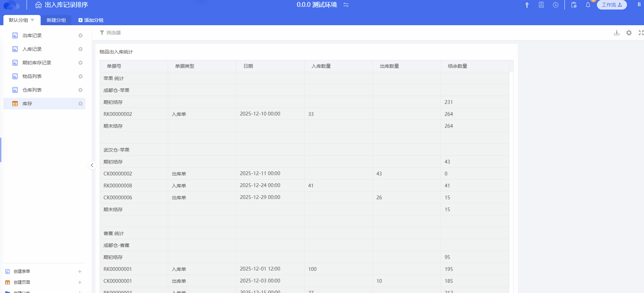Switch environment via arrows beside 测试环境
Viewport: 644px width, 293px height.
pos(346,5)
